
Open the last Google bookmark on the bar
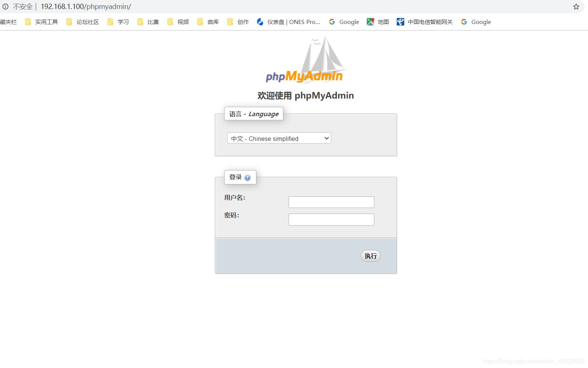tap(476, 22)
